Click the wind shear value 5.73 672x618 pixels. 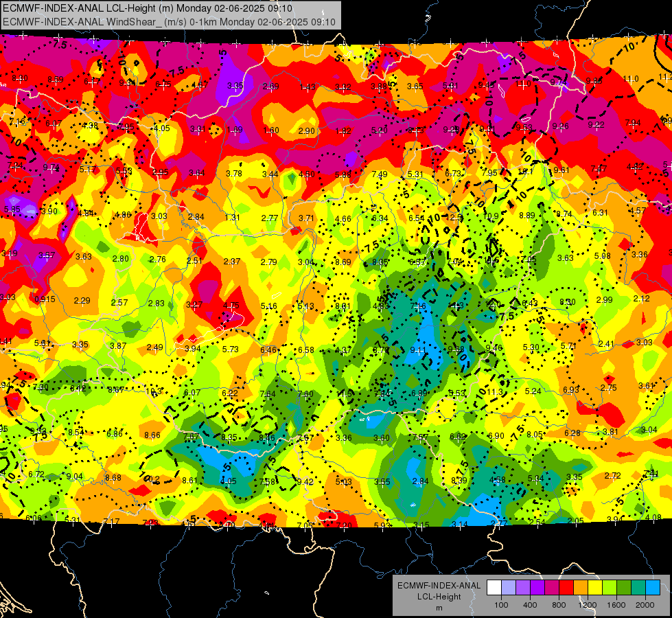230,349
